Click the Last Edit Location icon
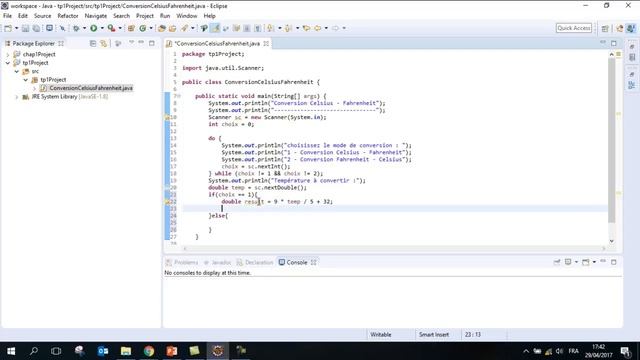The image size is (640, 360). (x=306, y=28)
